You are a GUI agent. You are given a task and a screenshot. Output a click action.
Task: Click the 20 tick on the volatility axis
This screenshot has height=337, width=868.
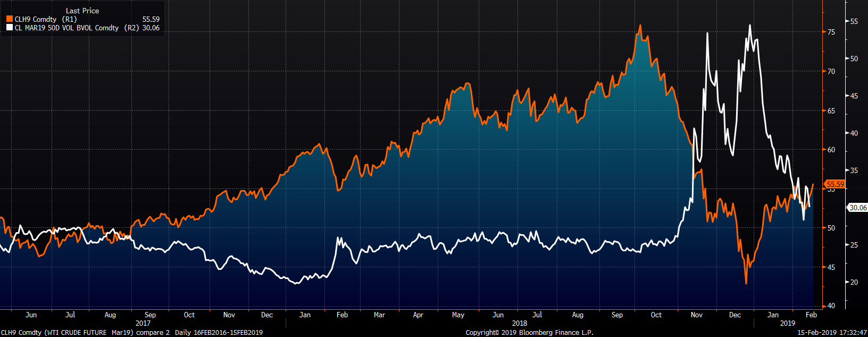[x=854, y=282]
